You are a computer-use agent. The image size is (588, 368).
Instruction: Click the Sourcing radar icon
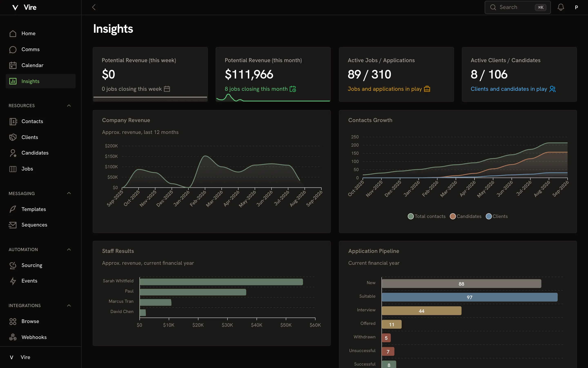pyautogui.click(x=13, y=265)
